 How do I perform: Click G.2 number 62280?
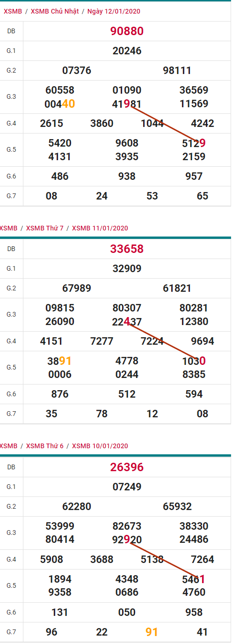coord(77,506)
